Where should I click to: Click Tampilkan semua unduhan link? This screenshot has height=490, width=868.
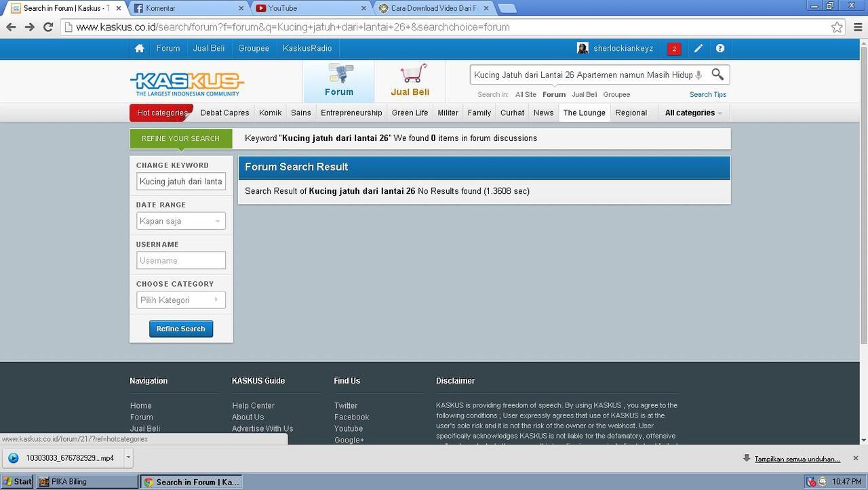[797, 459]
